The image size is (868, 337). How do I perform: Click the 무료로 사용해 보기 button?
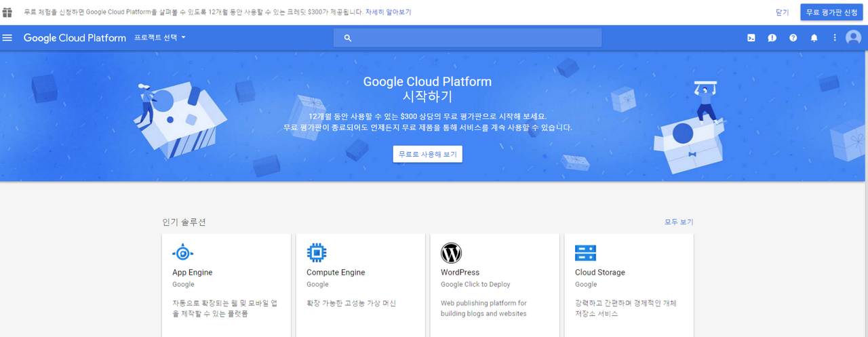pos(427,154)
